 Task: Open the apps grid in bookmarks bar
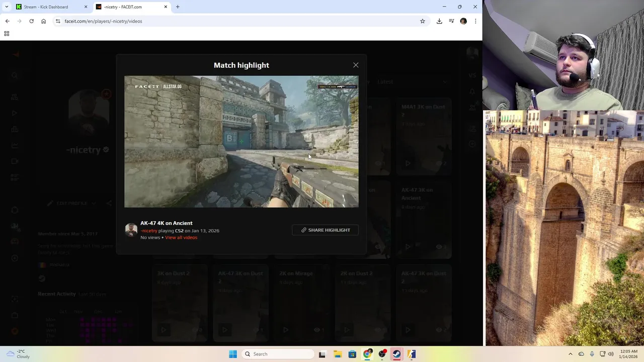tap(7, 34)
